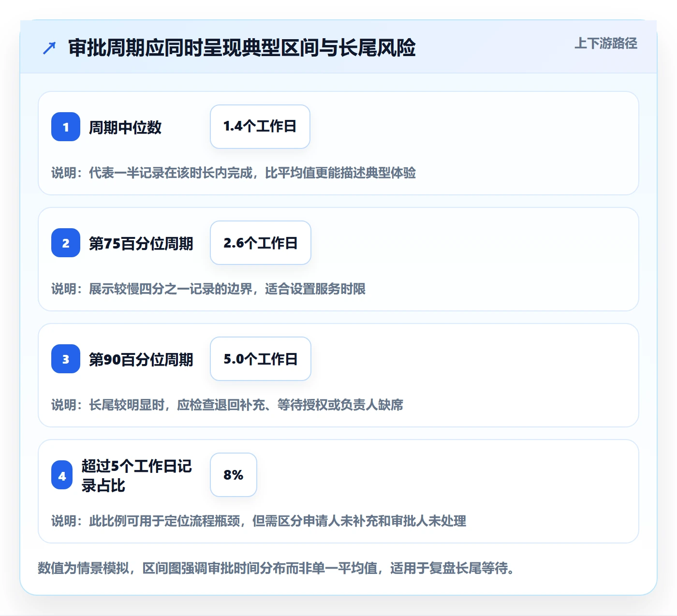Click the 5.0个工作日 value box
The image size is (677, 616).
tap(261, 359)
